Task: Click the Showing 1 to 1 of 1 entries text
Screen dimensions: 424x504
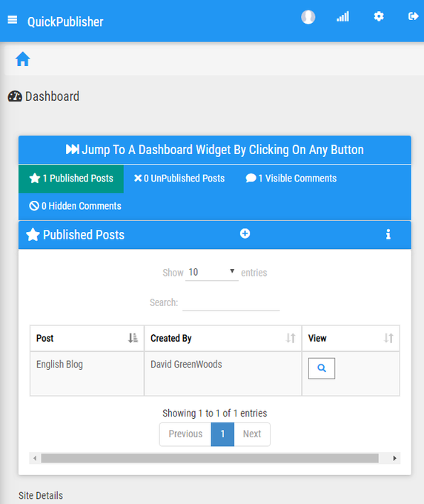Action: click(x=215, y=414)
